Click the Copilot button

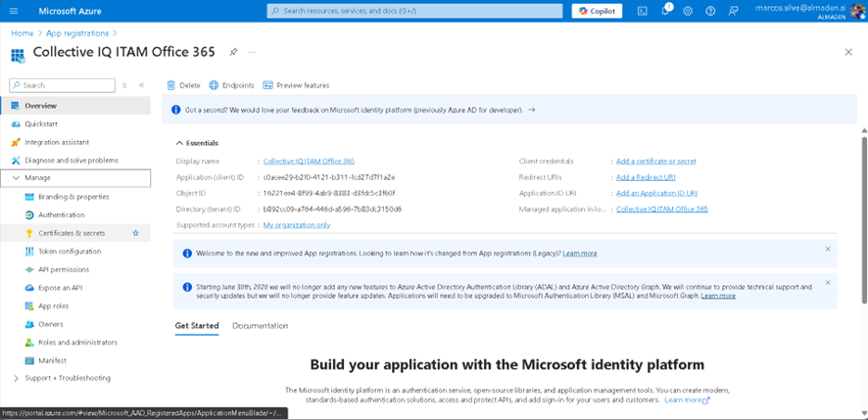[x=597, y=11]
